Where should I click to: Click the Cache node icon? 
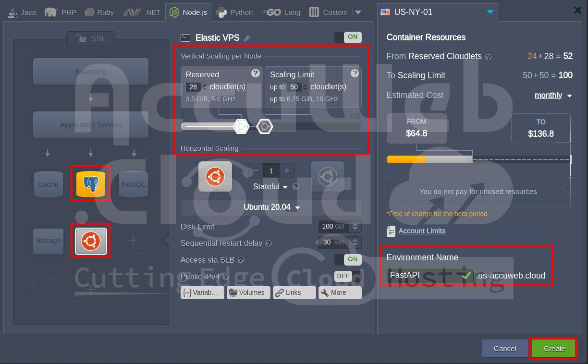point(48,184)
